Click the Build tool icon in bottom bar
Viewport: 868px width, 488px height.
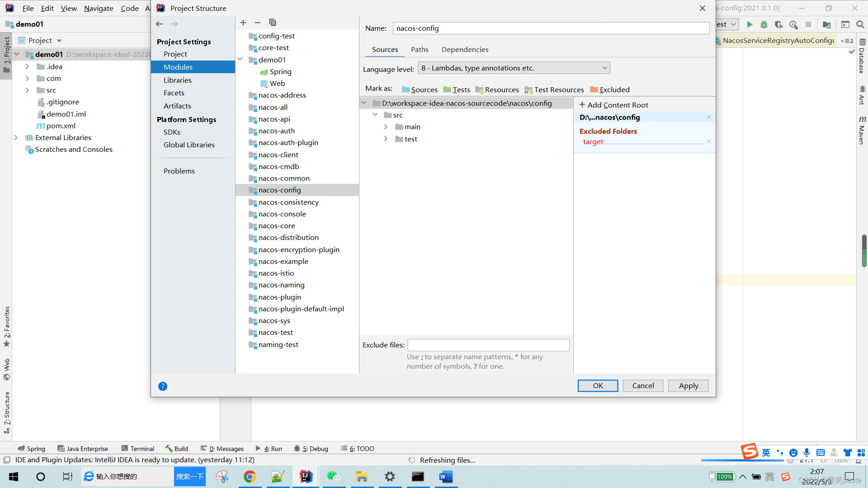pyautogui.click(x=168, y=449)
